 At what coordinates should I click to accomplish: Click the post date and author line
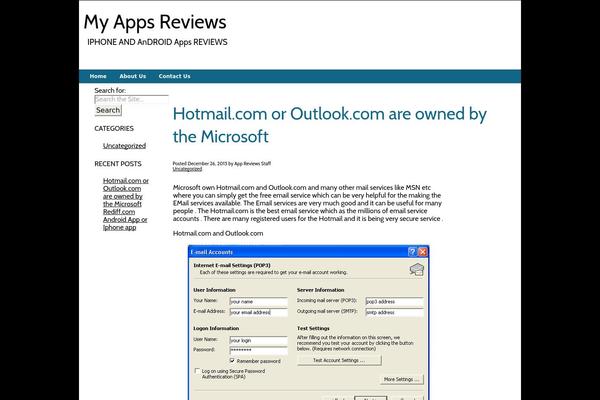[222, 163]
